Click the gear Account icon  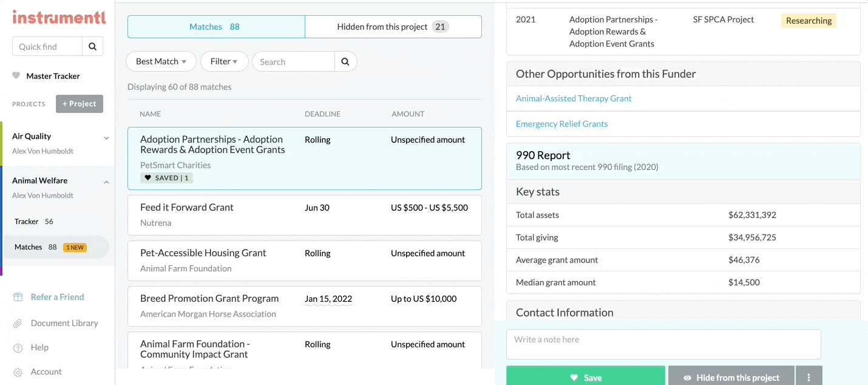click(x=18, y=372)
